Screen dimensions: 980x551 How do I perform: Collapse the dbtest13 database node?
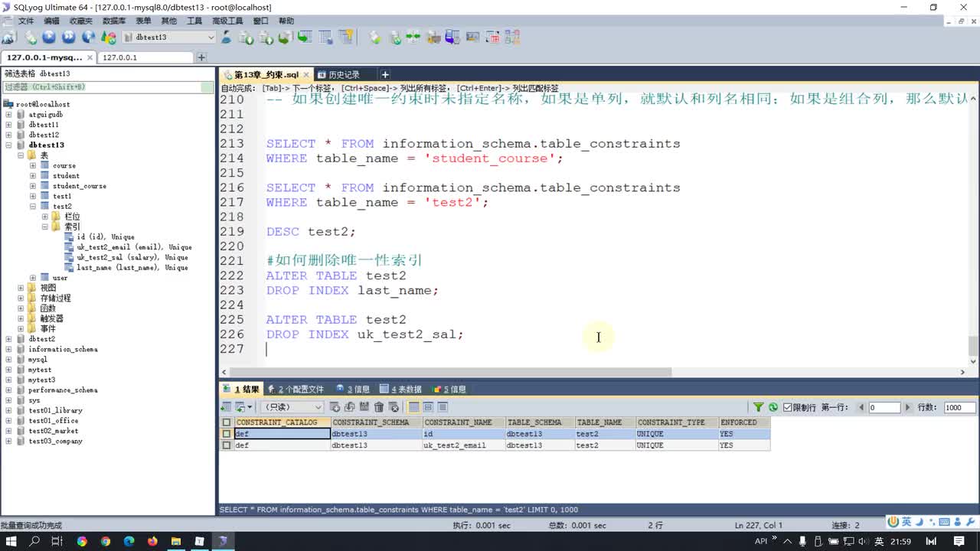pyautogui.click(x=9, y=145)
